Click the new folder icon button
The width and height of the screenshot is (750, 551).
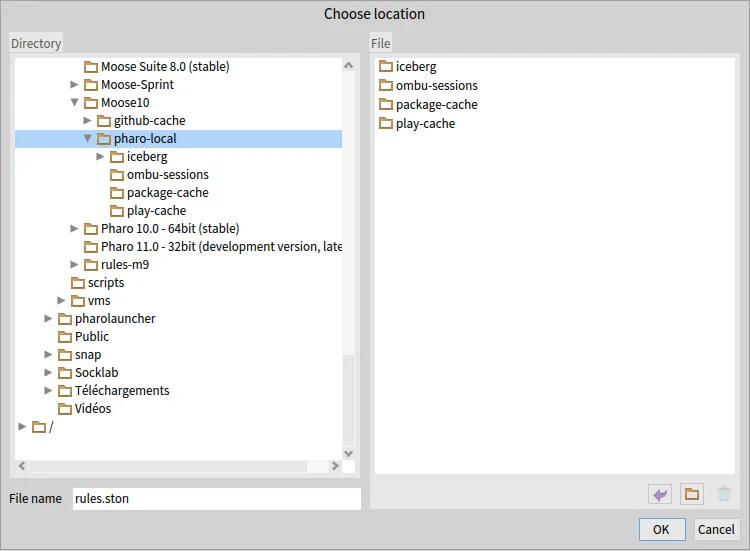[x=691, y=494]
